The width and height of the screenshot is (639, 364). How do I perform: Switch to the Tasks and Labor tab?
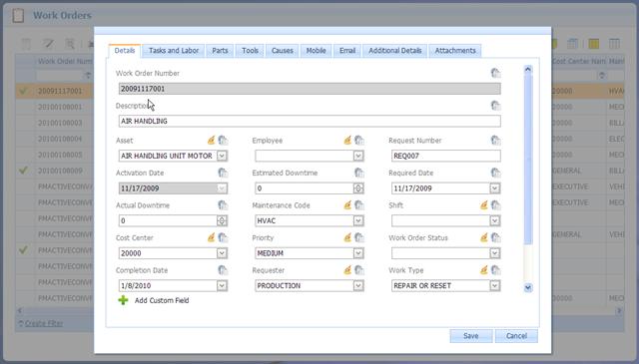[174, 51]
